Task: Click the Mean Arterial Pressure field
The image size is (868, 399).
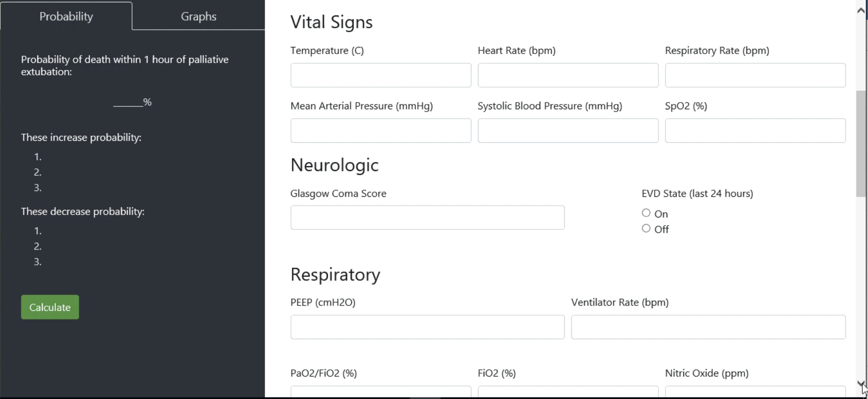Action: tap(380, 131)
